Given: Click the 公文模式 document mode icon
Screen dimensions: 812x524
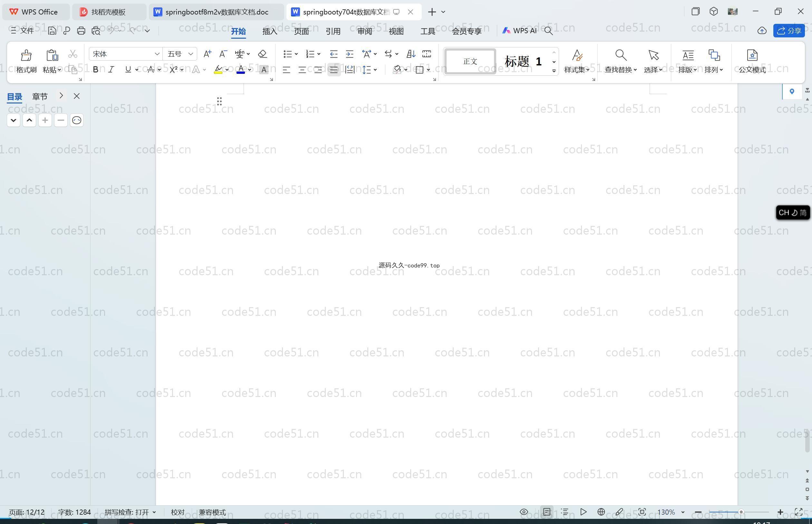Looking at the screenshot, I should point(752,55).
